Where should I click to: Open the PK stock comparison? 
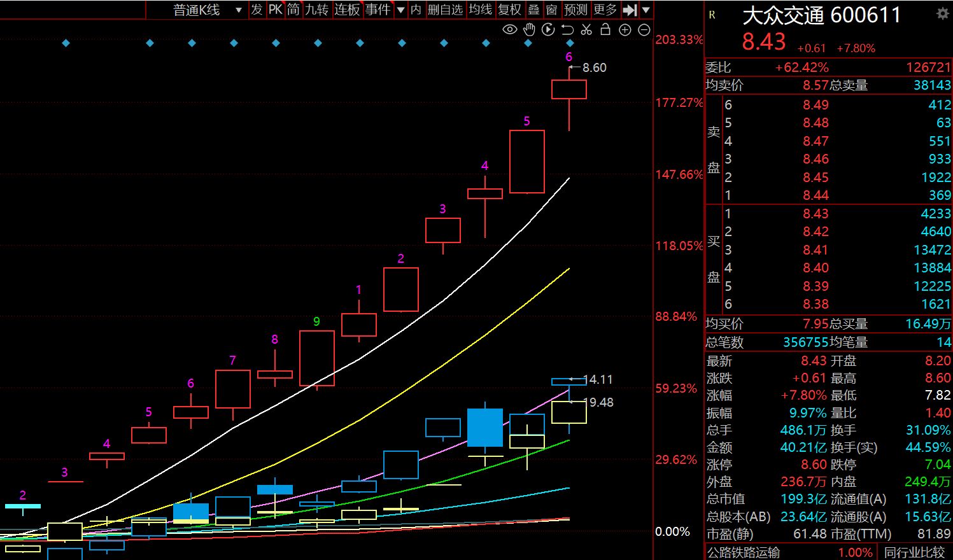(x=275, y=10)
